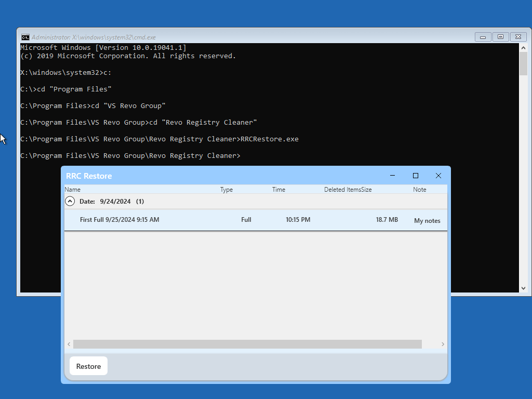Click the cmd.exe icon in title bar
Viewport: 532px width, 399px height.
point(25,37)
